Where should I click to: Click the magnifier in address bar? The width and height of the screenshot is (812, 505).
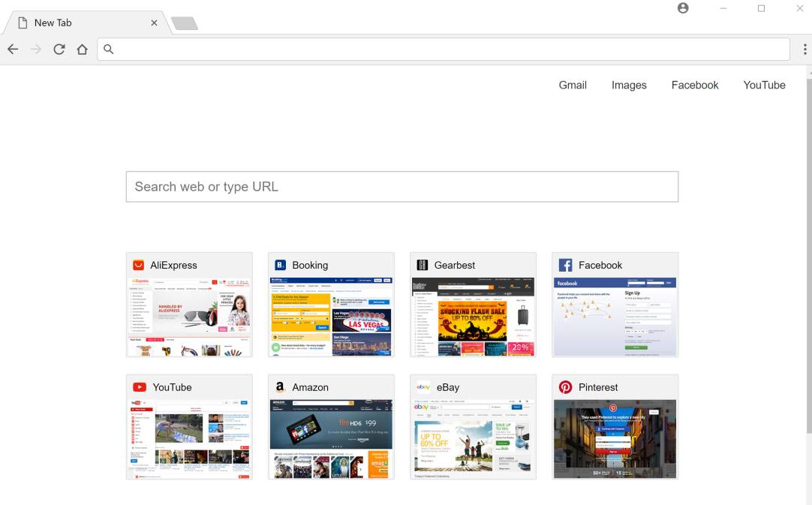(108, 49)
